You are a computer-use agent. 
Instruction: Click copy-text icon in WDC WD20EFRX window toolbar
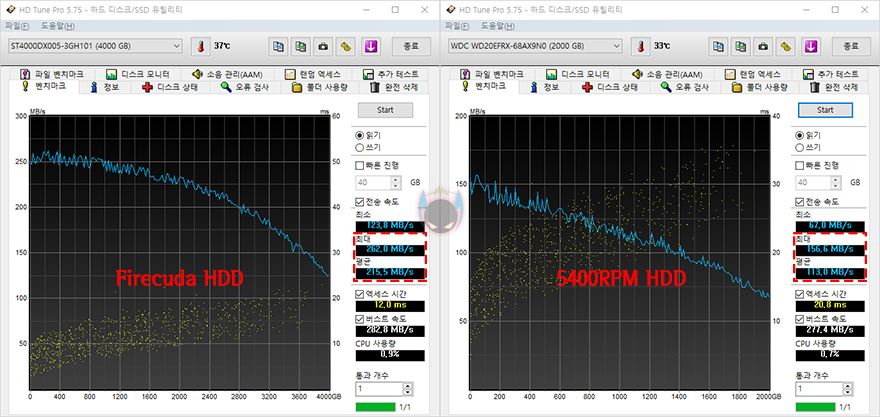[x=718, y=47]
